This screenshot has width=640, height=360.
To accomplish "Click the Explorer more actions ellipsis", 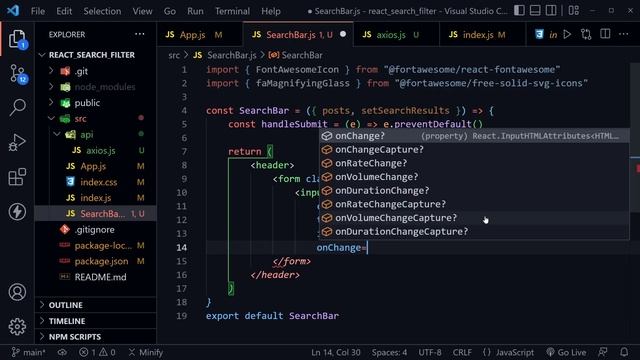I will [140, 34].
